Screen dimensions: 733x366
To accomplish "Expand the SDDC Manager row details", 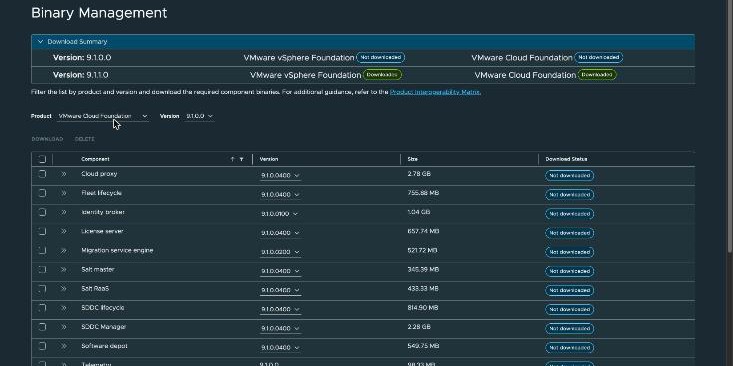I will [x=64, y=327].
